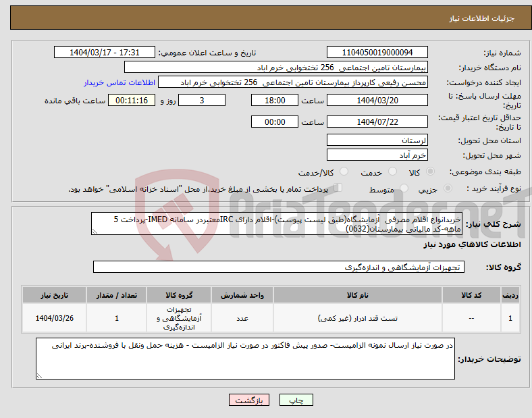Click the price validity date 1404/07/22

377,122
